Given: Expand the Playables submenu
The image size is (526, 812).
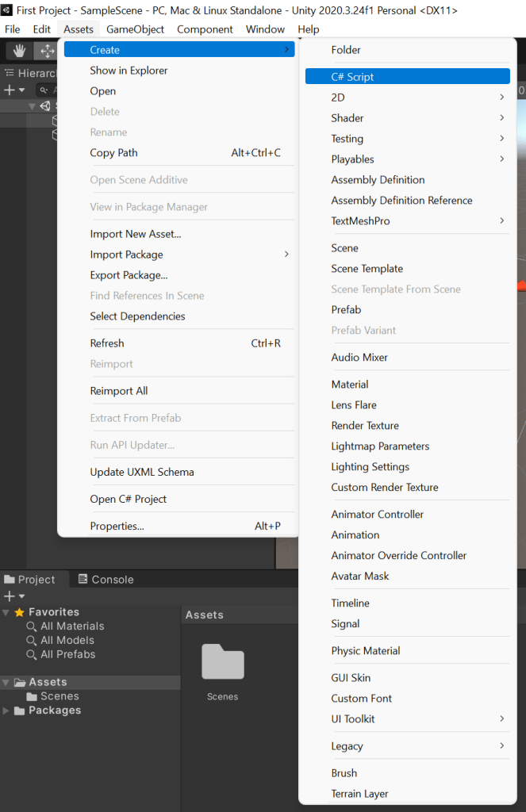Looking at the screenshot, I should [408, 159].
